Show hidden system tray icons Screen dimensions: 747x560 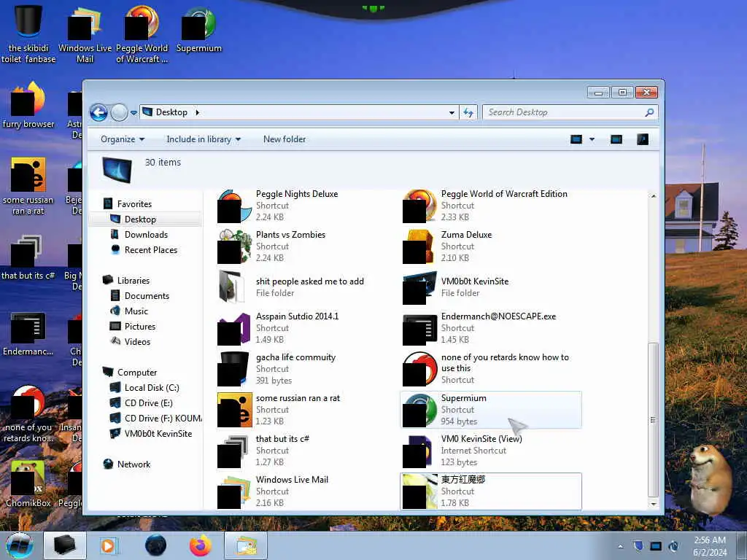coord(620,547)
